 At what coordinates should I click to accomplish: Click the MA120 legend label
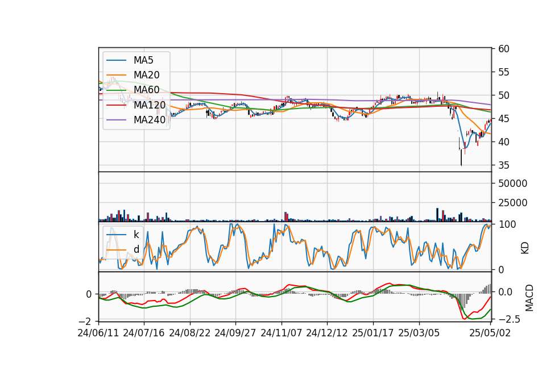[x=150, y=105]
